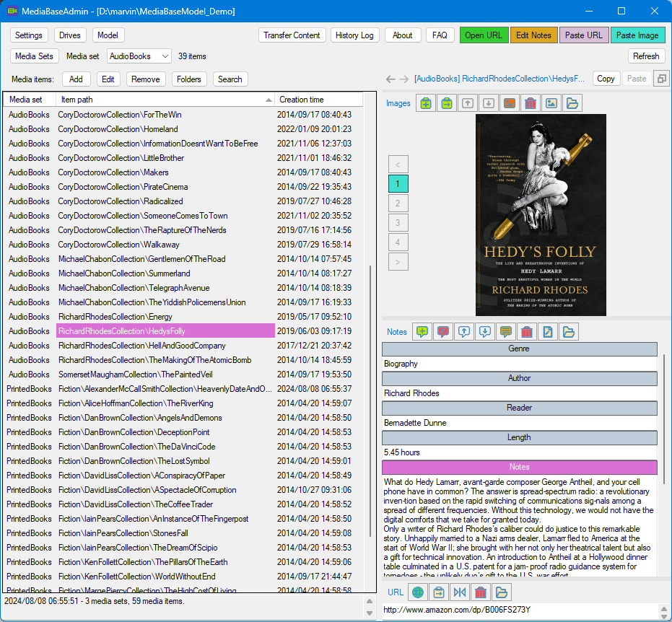Select image page number 2
Image resolution: width=672 pixels, height=622 pixels.
click(398, 203)
